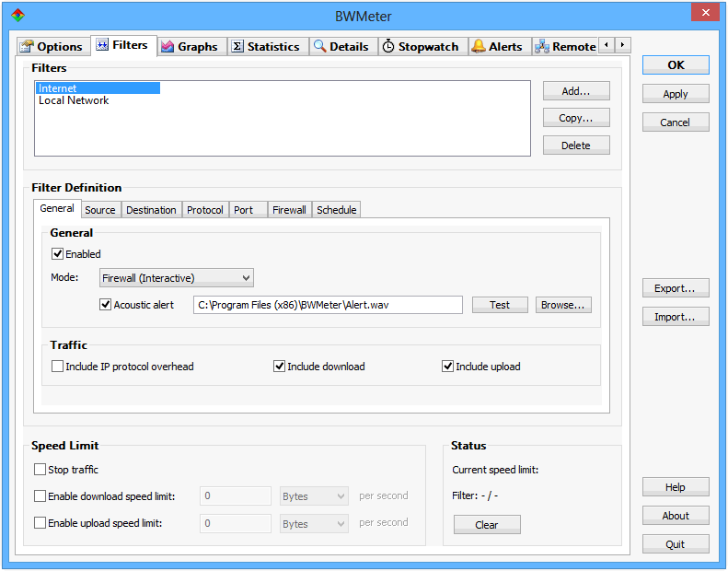This screenshot has height=571, width=728.
Task: Click the Filters tab icon
Action: 102,44
